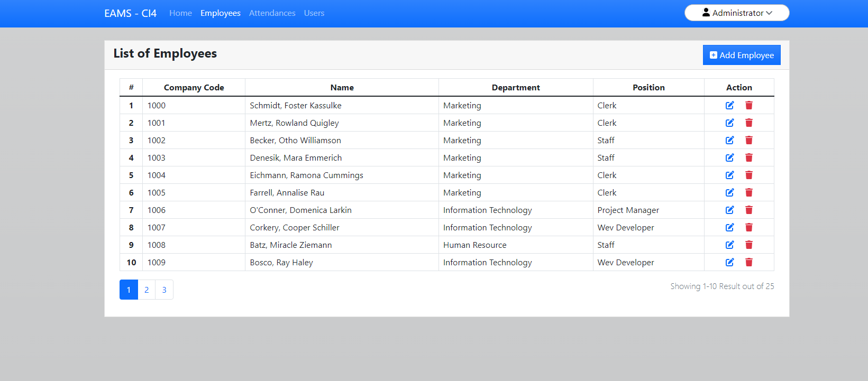Select the name Becker, Otho Williamson
This screenshot has height=381, width=868.
pos(296,141)
